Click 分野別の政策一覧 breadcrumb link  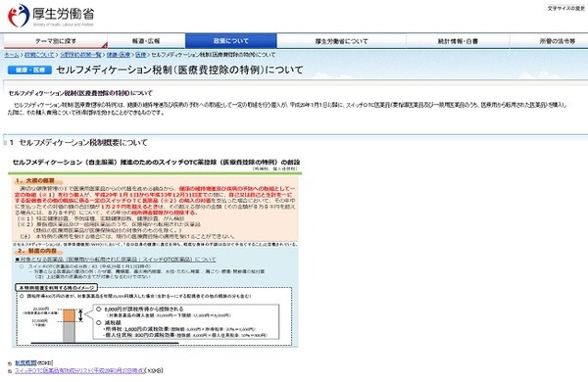(80, 55)
